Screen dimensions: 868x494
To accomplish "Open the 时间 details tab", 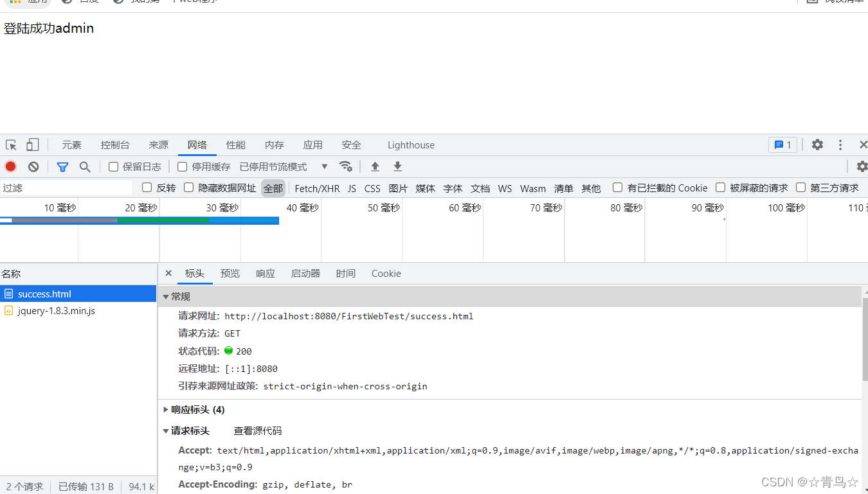I will point(346,273).
